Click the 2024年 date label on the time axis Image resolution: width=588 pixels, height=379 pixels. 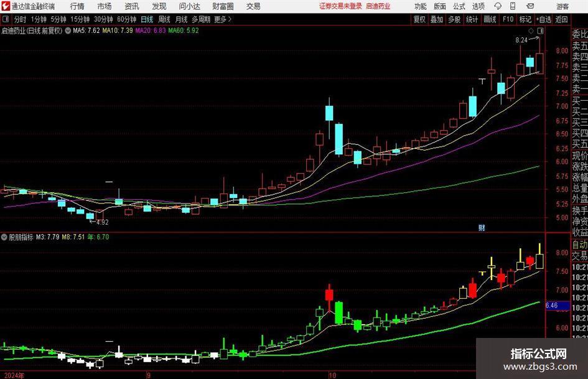coord(14,375)
